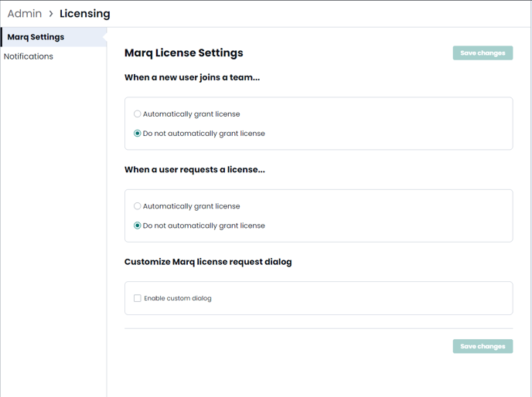Click the Licensing breadcrumb title
The width and height of the screenshot is (532, 397).
click(85, 14)
